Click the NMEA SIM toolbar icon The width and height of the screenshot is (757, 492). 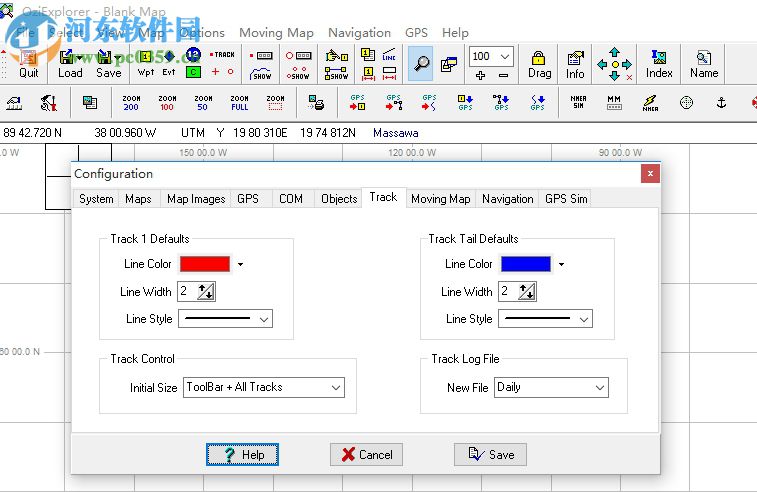tap(578, 102)
